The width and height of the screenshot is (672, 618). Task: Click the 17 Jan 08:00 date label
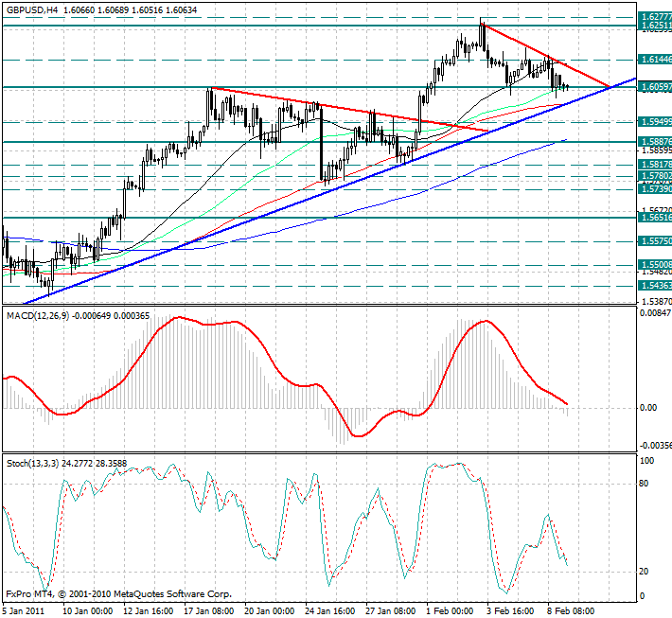(209, 610)
